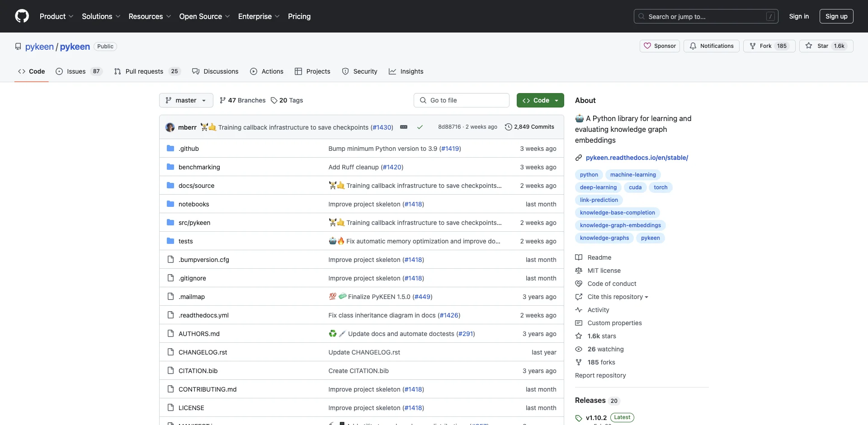The width and height of the screenshot is (868, 425).
Task: Click the .github folder icon
Action: pyautogui.click(x=170, y=149)
